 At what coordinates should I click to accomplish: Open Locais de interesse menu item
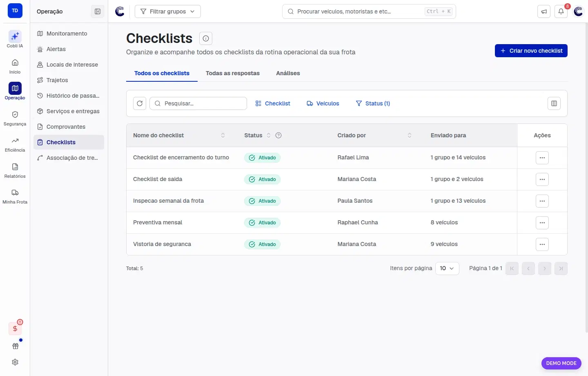[x=69, y=65]
